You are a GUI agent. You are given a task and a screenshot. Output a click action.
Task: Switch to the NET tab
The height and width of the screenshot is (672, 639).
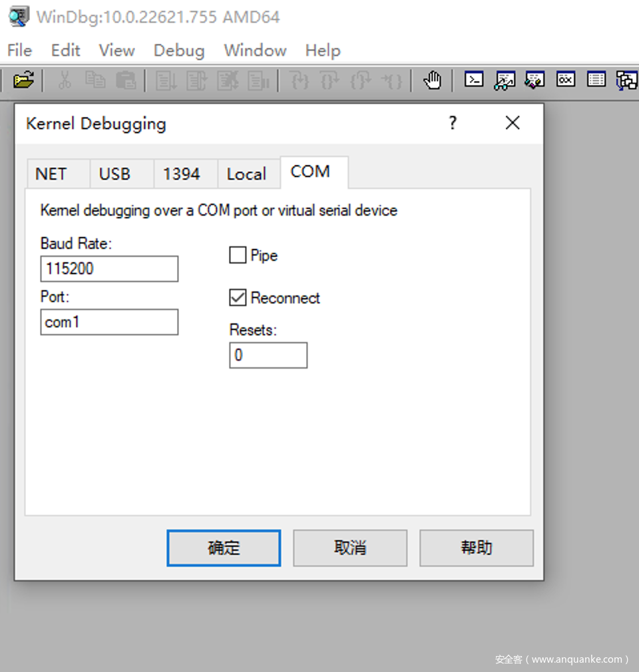pos(51,174)
